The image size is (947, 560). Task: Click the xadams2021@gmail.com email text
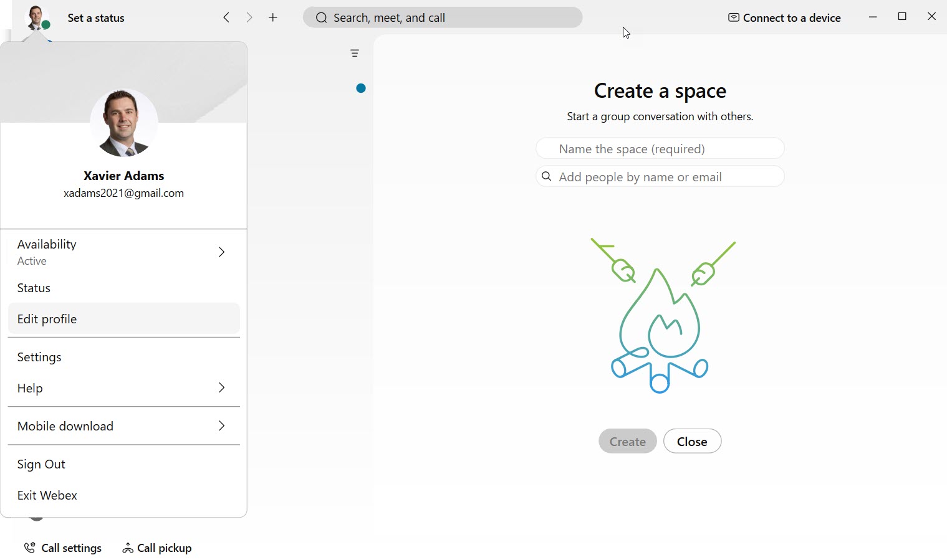pos(124,193)
